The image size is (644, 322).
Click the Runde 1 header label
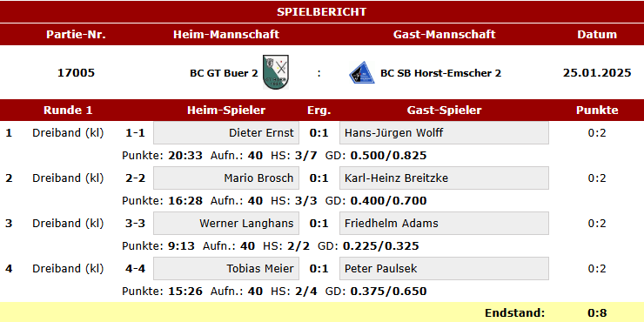click(x=68, y=110)
